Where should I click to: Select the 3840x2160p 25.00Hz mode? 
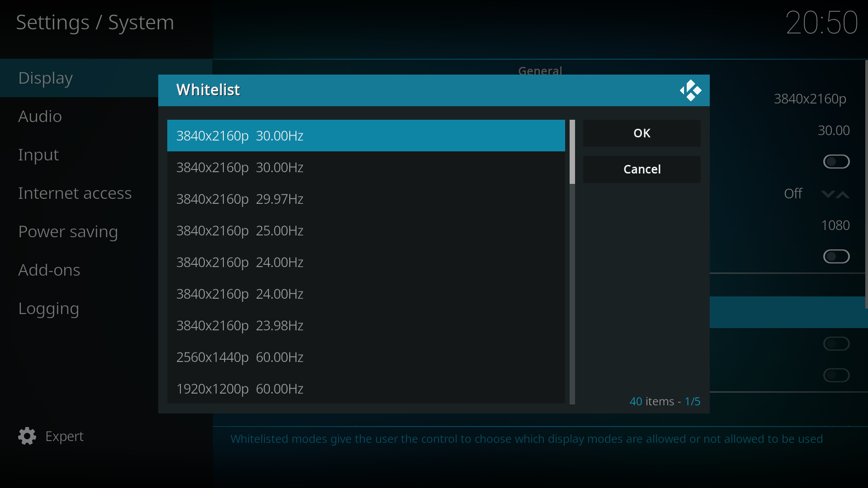[x=366, y=230]
